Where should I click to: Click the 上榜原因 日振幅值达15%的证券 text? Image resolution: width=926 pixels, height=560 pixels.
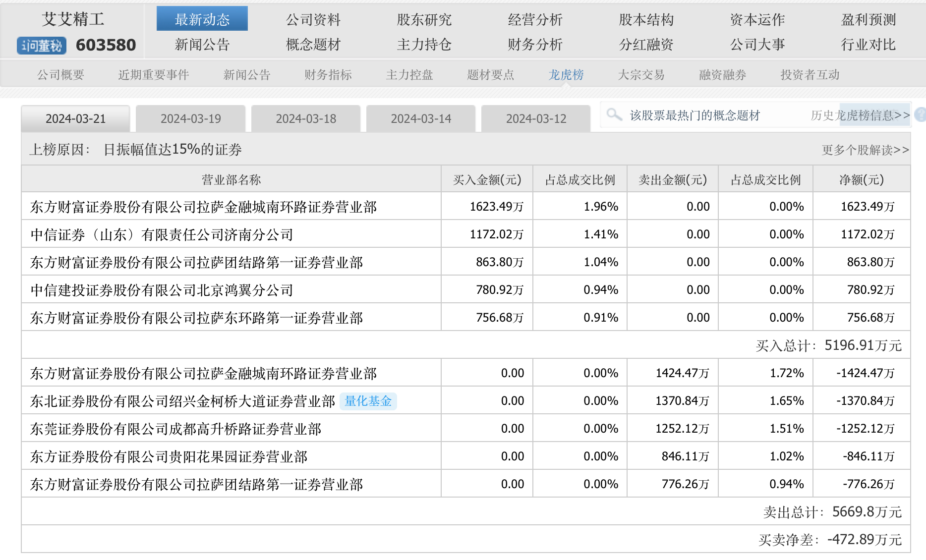pos(135,150)
